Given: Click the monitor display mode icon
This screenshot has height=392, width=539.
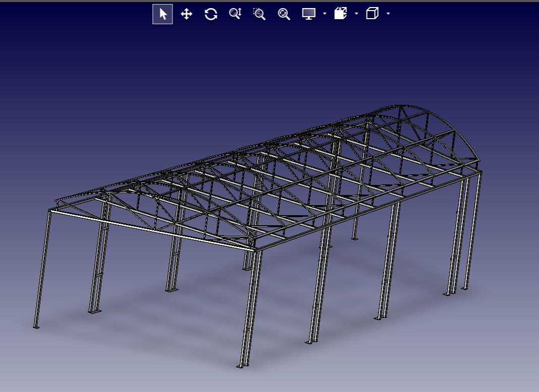Looking at the screenshot, I should 309,14.
